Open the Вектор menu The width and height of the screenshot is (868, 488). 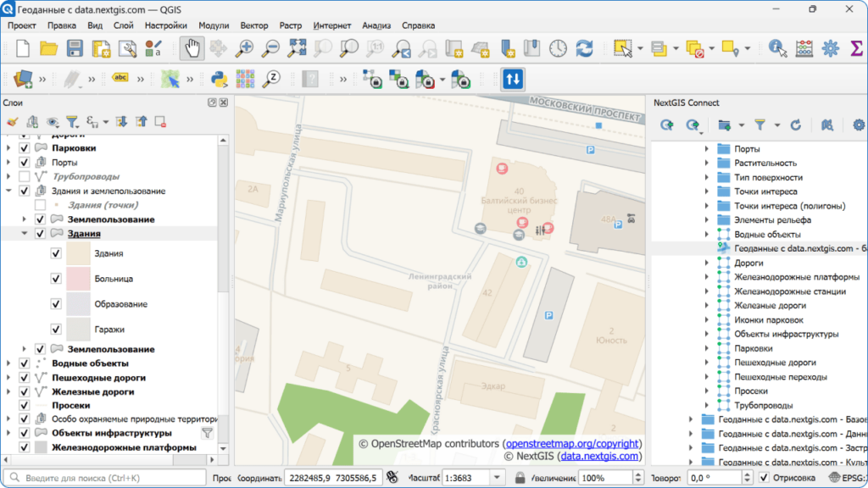[x=253, y=25]
